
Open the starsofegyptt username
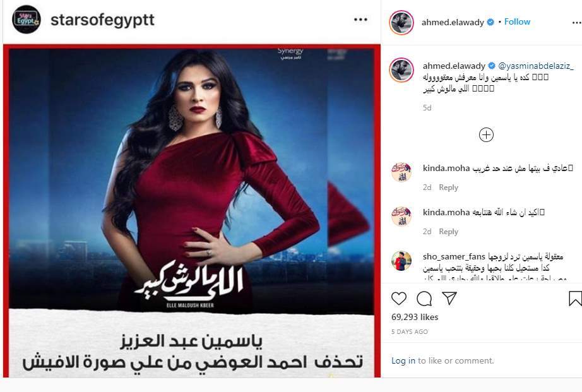coord(102,20)
